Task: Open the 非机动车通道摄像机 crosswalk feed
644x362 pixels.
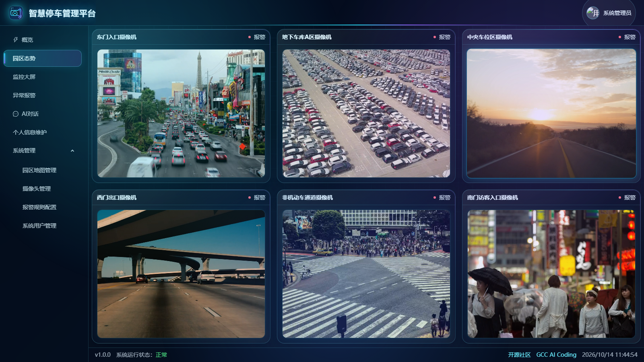Action: tap(366, 274)
